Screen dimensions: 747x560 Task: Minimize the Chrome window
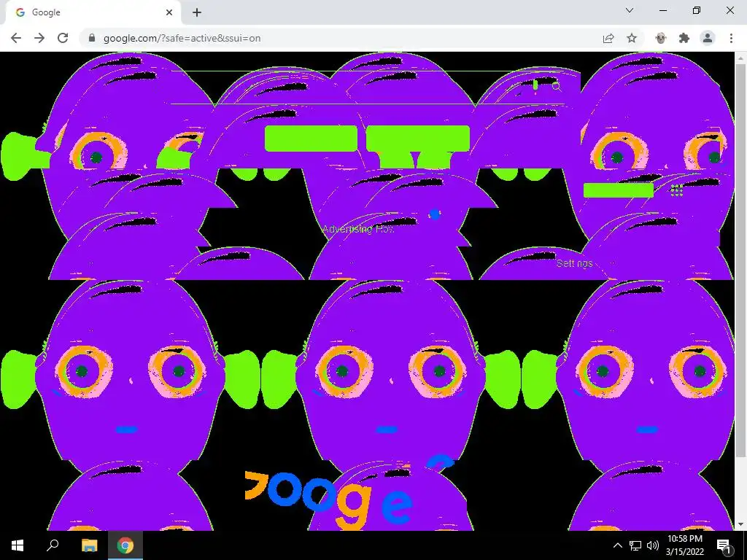[663, 10]
